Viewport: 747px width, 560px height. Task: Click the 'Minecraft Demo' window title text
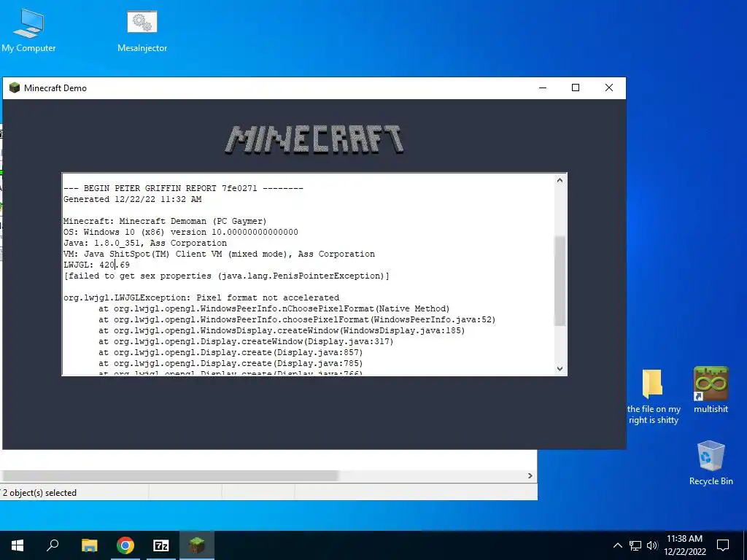point(55,88)
